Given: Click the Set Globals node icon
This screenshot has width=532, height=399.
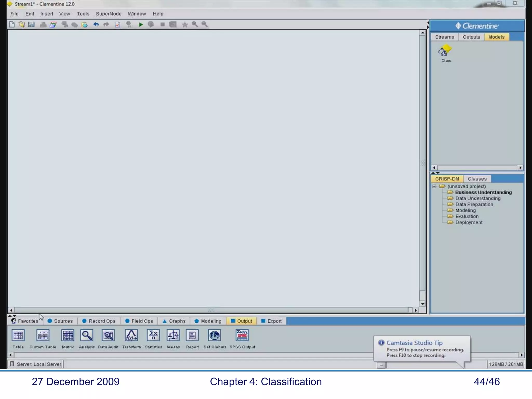Looking at the screenshot, I should click(215, 336).
